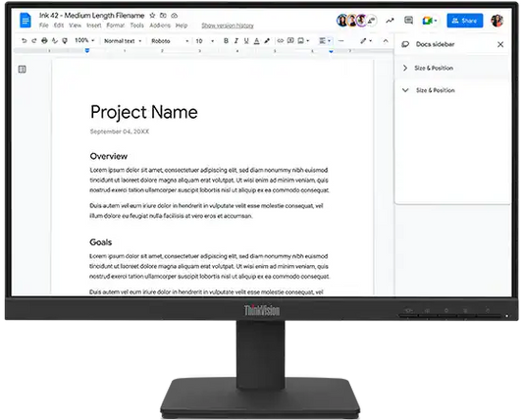This screenshot has height=420, width=523.
Task: Click the move-to-folder icon beside the title
Action: [x=163, y=16]
